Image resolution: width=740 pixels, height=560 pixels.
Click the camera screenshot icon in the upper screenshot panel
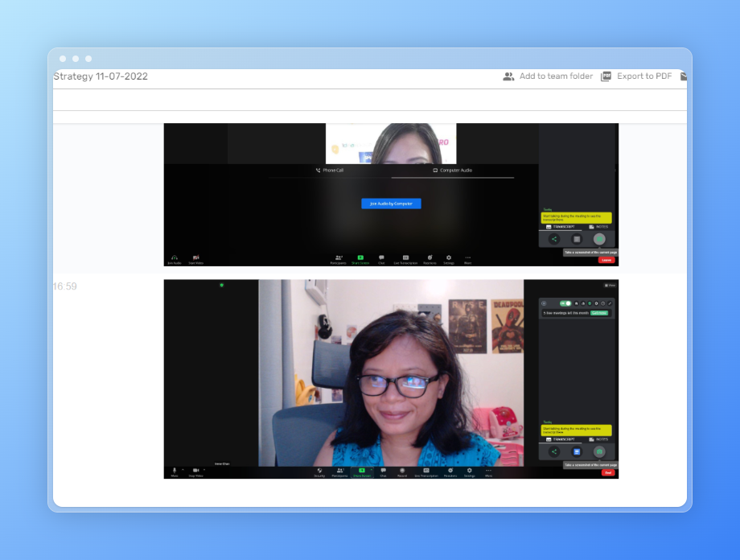599,239
